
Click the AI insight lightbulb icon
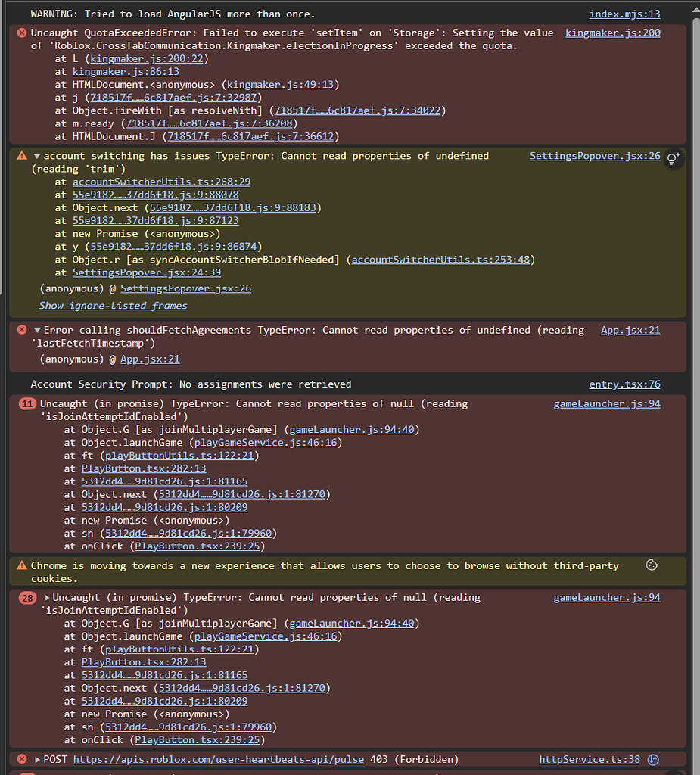point(673,158)
